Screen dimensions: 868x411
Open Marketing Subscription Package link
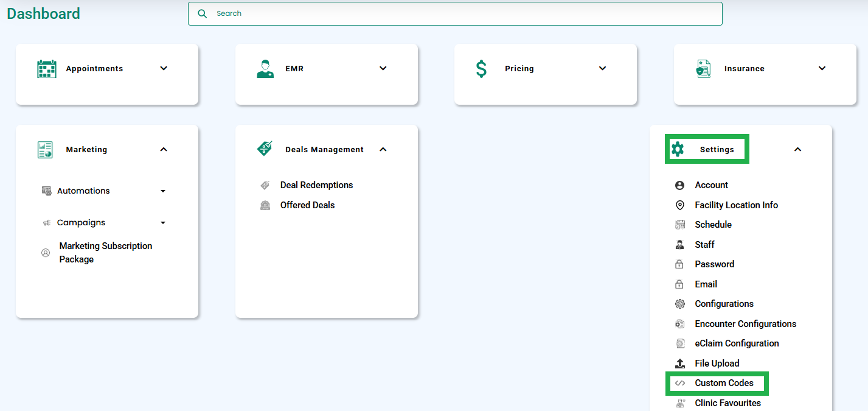(106, 253)
